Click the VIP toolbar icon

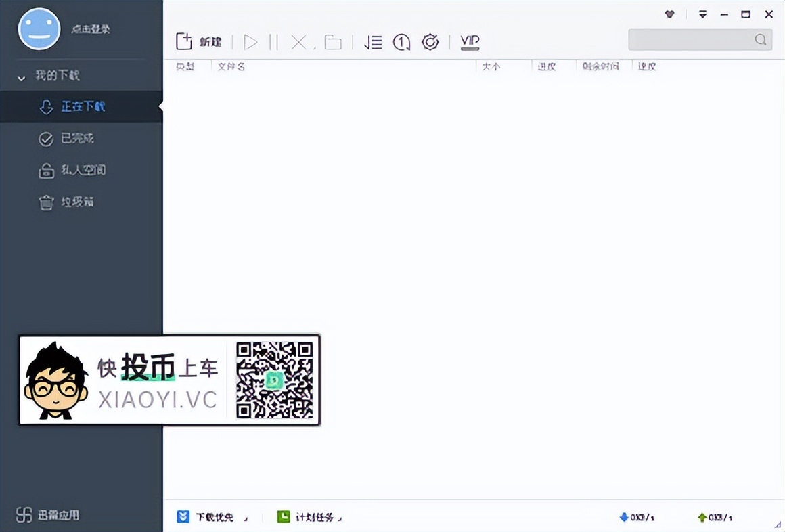coord(470,42)
